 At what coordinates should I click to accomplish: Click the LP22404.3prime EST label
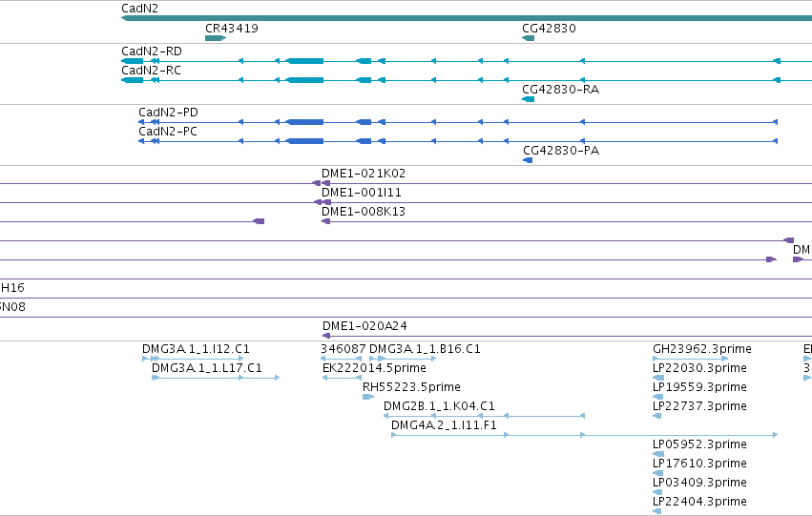pyautogui.click(x=699, y=502)
